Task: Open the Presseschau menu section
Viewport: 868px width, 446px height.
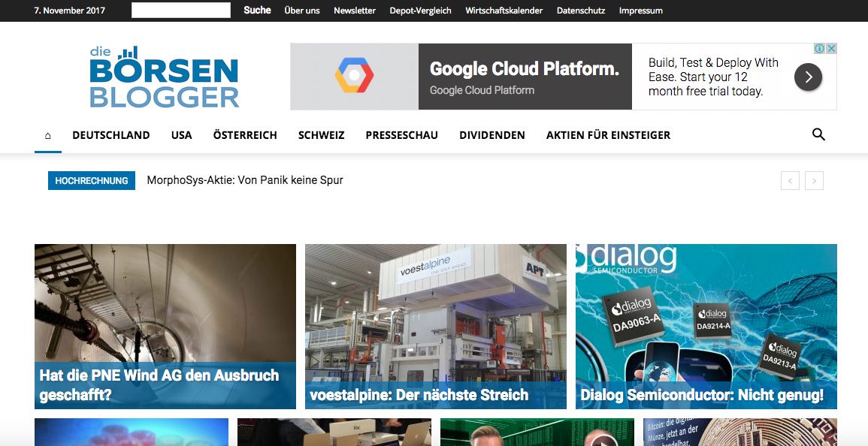Action: pos(402,135)
